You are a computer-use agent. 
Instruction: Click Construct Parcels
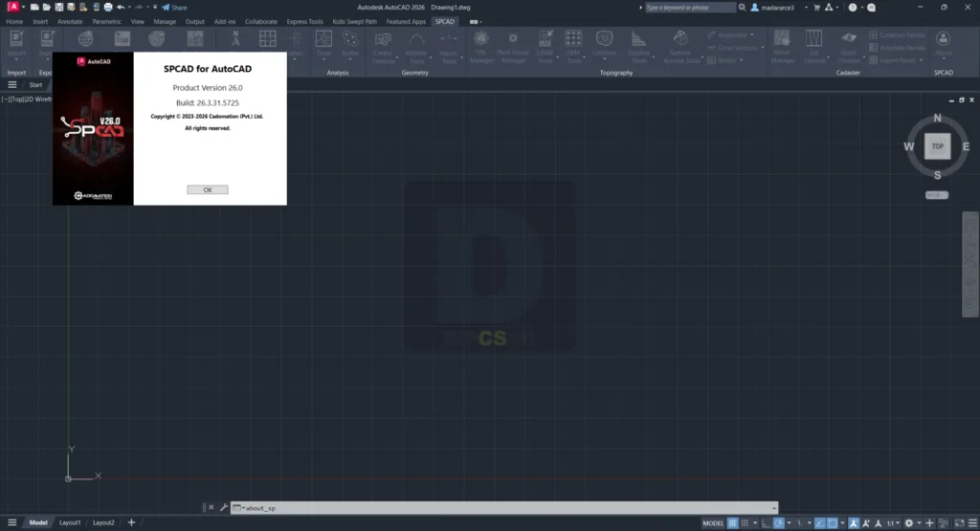click(897, 35)
